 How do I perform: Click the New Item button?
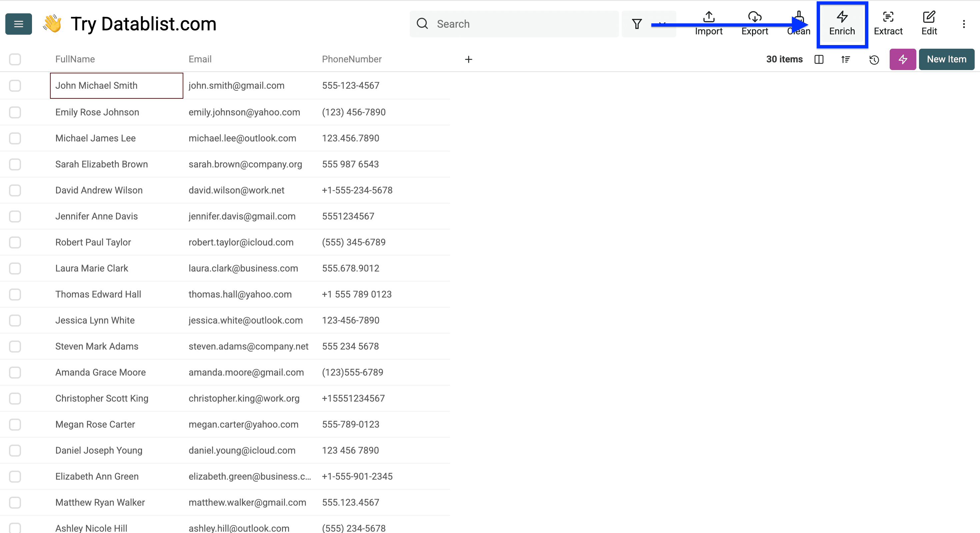click(x=947, y=59)
